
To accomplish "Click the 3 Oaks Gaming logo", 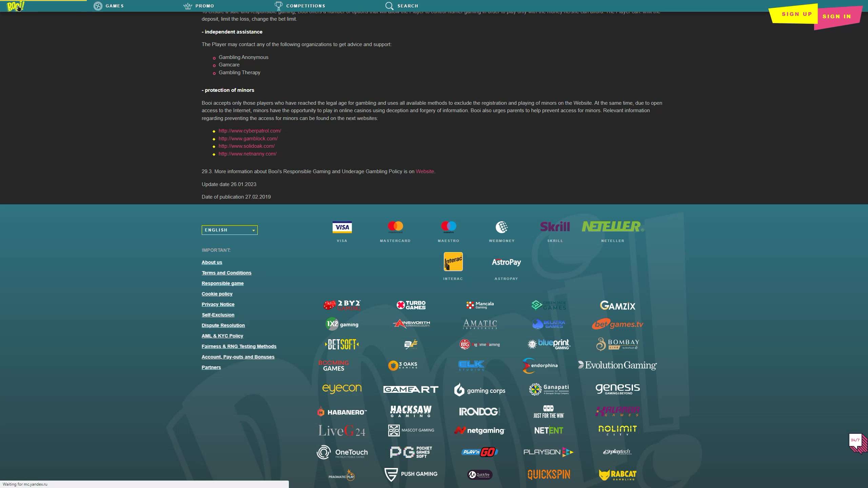I will 403,365.
